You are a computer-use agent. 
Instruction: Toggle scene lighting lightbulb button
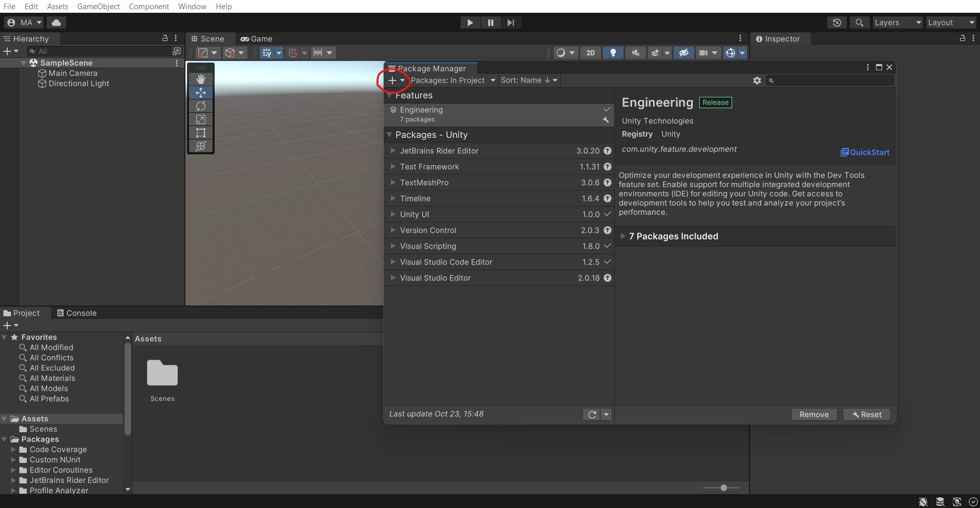point(613,53)
